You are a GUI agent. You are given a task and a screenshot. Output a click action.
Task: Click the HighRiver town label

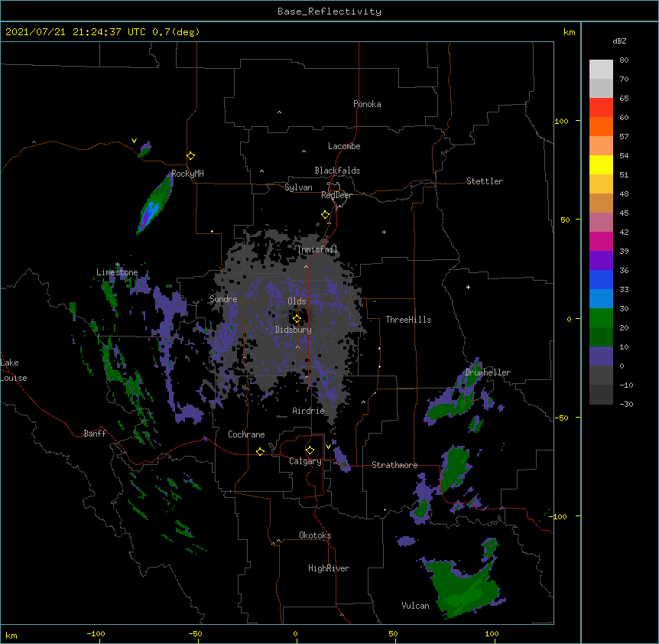(329, 568)
